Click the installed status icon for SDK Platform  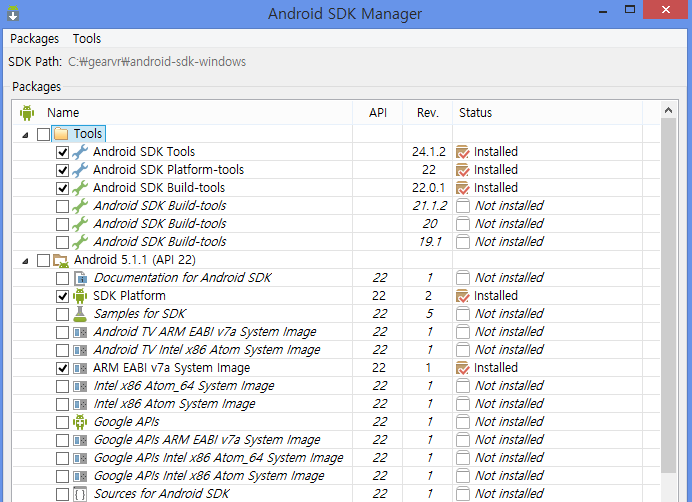point(463,296)
